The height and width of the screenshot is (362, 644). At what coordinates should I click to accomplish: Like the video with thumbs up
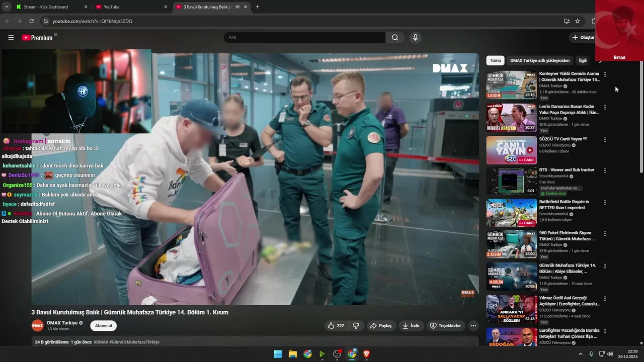[x=336, y=326]
